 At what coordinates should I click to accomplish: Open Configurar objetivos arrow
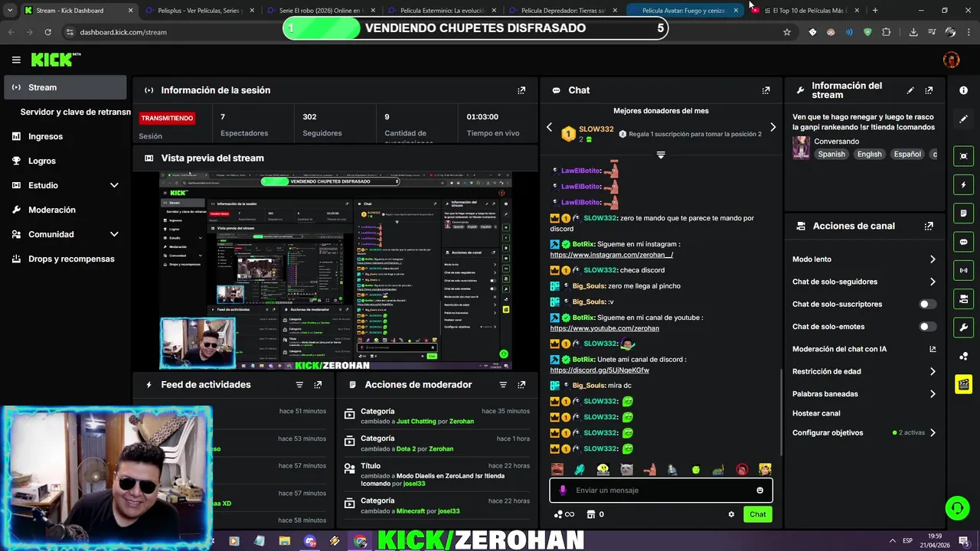point(932,433)
